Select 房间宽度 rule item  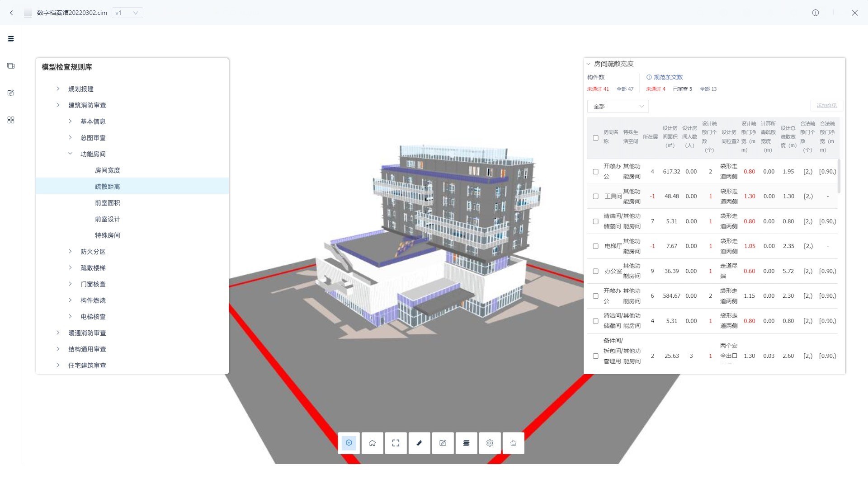click(x=107, y=170)
